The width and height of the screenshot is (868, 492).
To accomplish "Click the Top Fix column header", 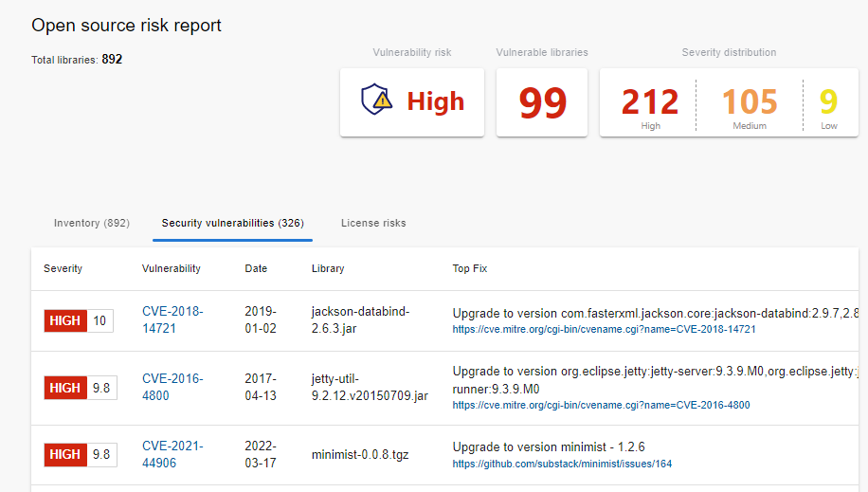I will click(469, 268).
